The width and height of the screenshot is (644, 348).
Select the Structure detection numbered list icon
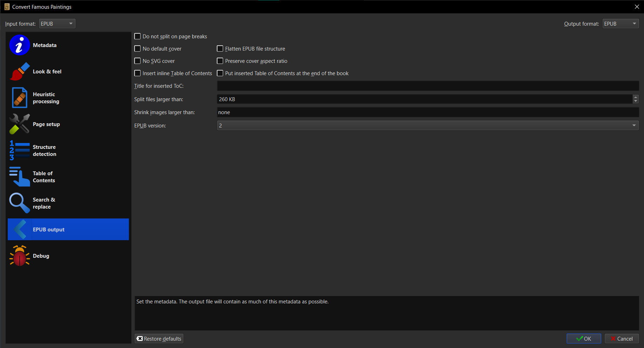pos(19,150)
